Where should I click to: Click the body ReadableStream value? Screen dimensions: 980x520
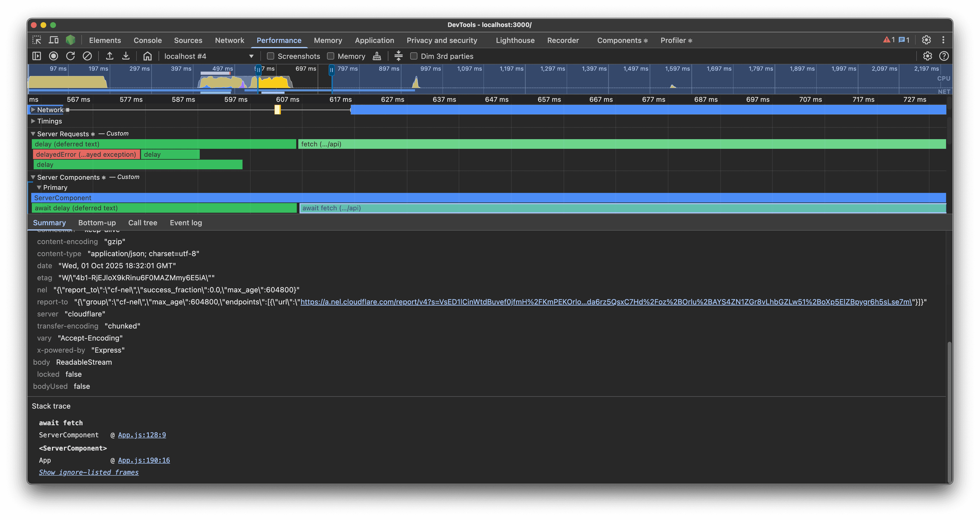pos(84,362)
